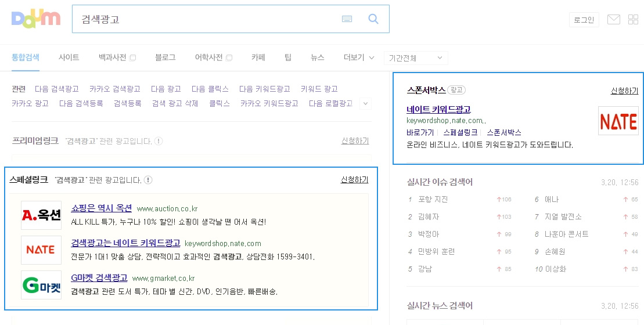The height and width of the screenshot is (325, 644).
Task: Click the www.gmarket.co.kr URL text
Action: 163,278
